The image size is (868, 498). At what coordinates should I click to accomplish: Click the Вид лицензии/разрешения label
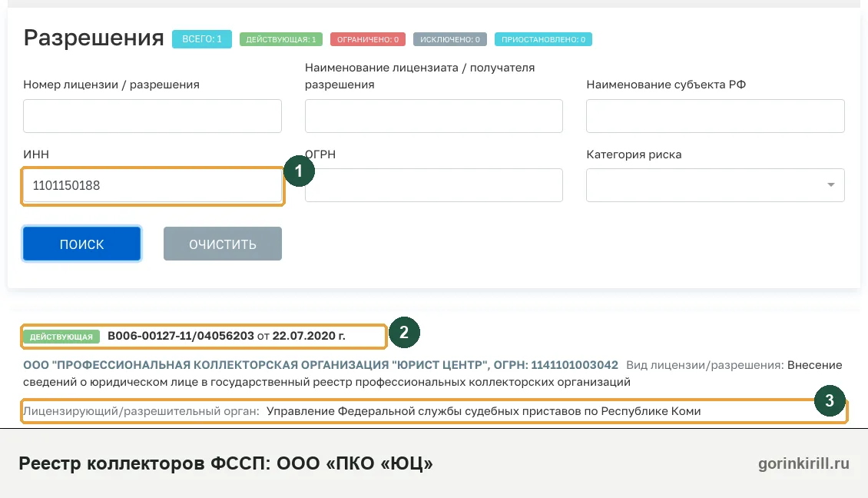pyautogui.click(x=704, y=365)
